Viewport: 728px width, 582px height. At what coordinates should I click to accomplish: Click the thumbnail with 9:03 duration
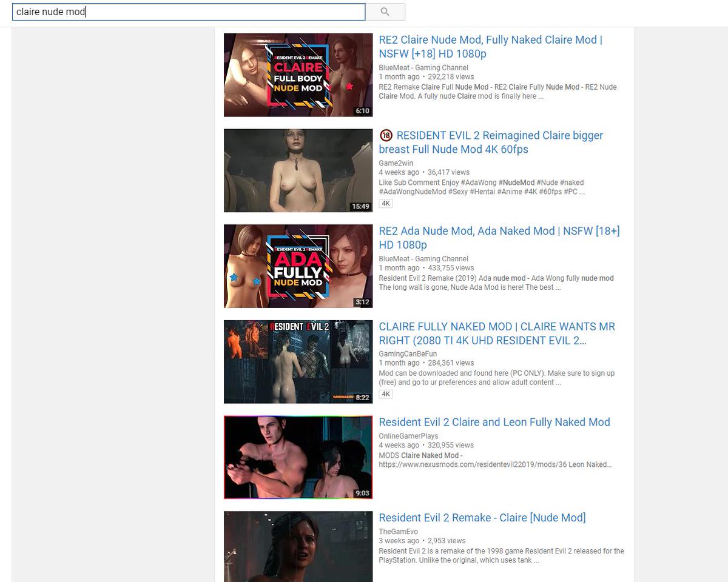(x=298, y=457)
